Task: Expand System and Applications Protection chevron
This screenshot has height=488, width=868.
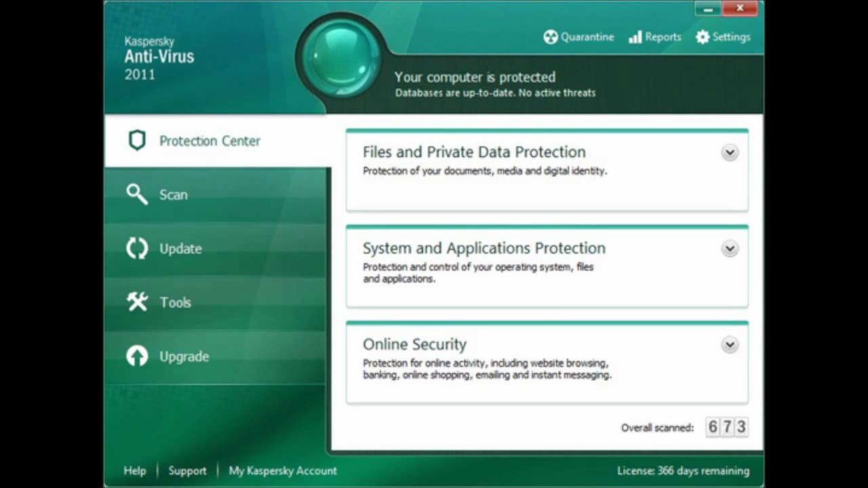Action: (x=730, y=249)
